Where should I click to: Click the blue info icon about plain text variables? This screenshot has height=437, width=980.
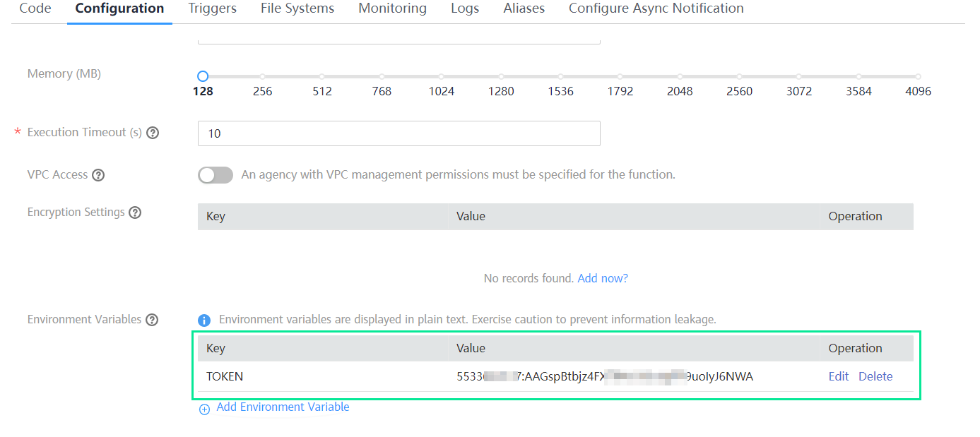click(x=203, y=320)
